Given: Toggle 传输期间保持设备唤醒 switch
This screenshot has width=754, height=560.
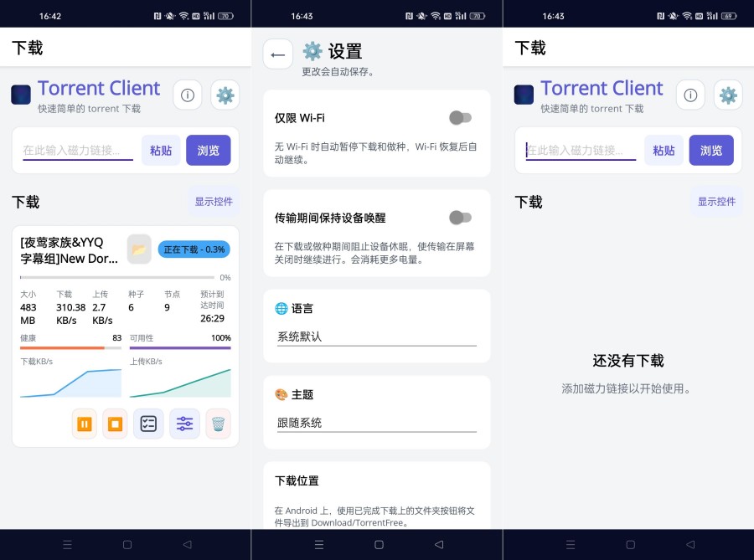Looking at the screenshot, I should click(x=460, y=218).
